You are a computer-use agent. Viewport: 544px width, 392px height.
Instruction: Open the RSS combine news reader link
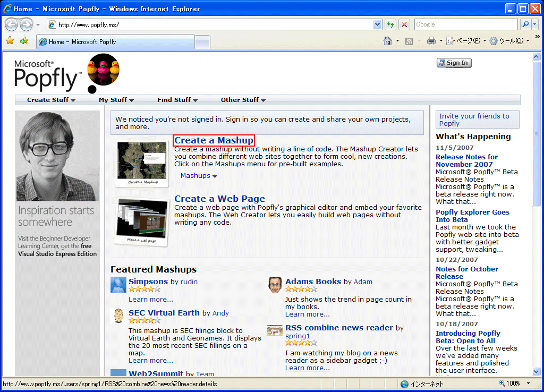click(339, 328)
